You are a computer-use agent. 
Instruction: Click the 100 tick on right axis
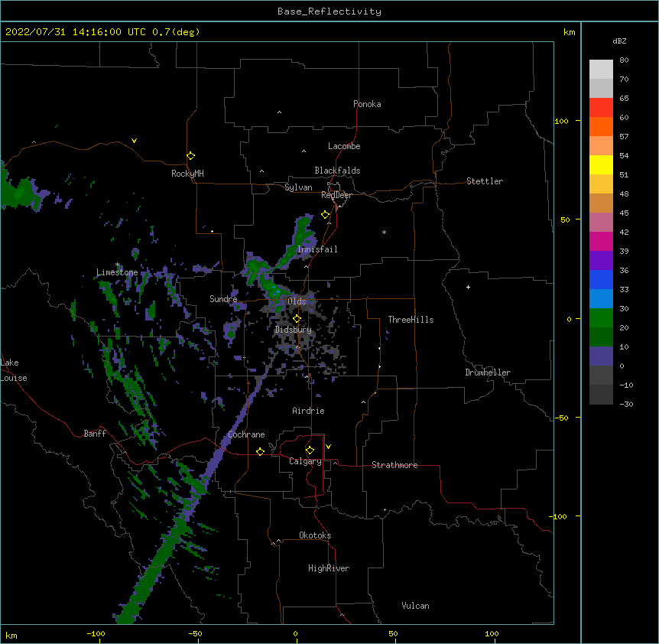tap(561, 121)
